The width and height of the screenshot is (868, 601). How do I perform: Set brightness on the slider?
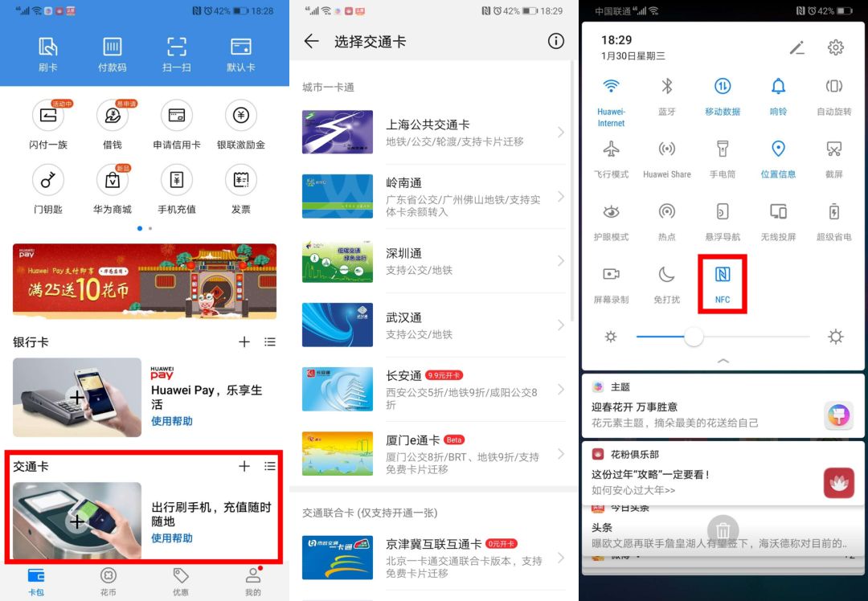723,337
